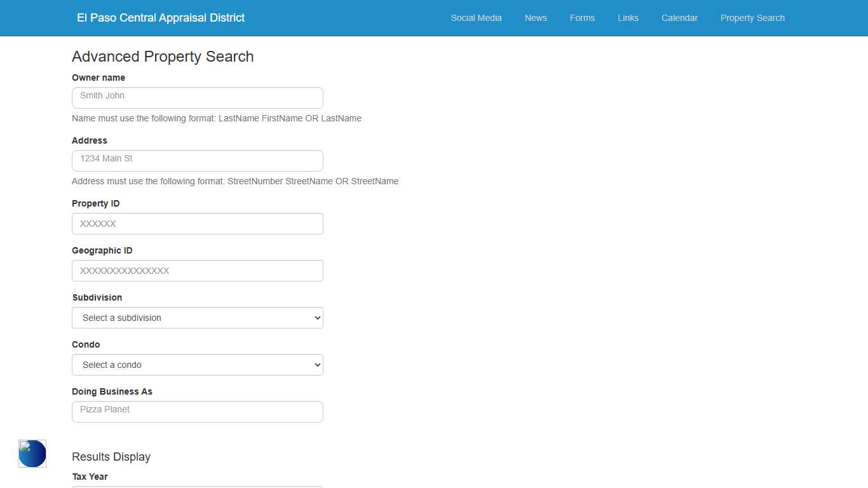This screenshot has height=488, width=868.
Task: Open the Social Media menu item
Action: click(476, 18)
